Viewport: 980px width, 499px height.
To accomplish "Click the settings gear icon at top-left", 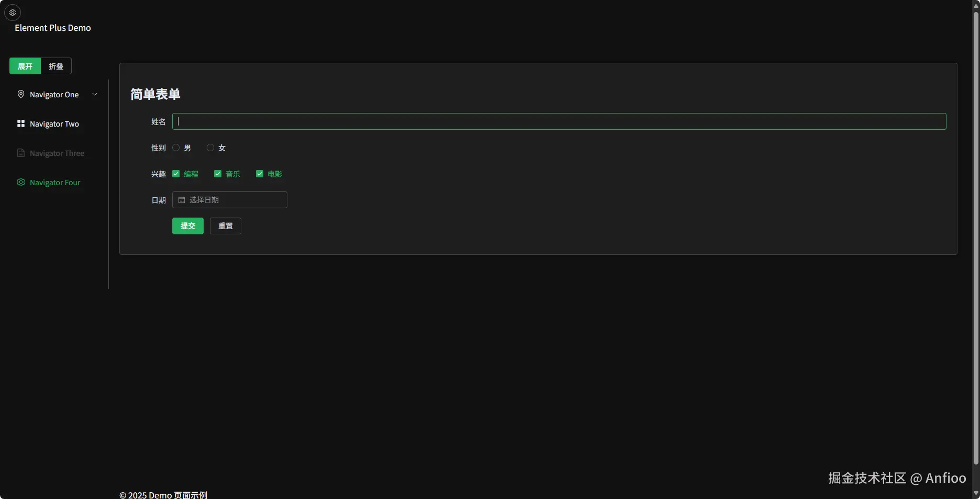I will [13, 13].
